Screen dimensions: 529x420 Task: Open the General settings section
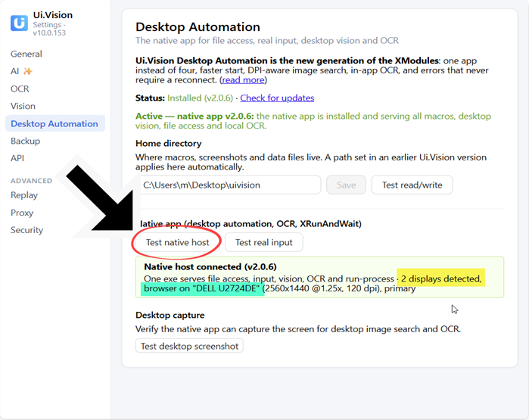[26, 54]
